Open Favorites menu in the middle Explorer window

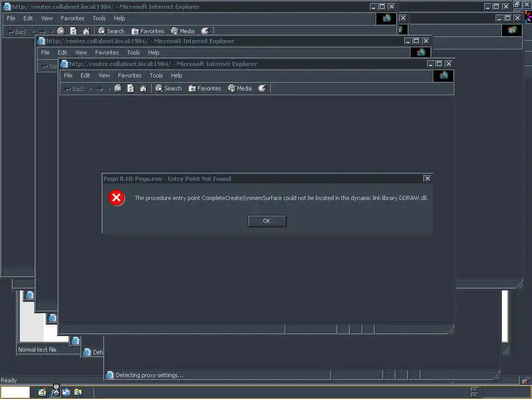pos(107,52)
